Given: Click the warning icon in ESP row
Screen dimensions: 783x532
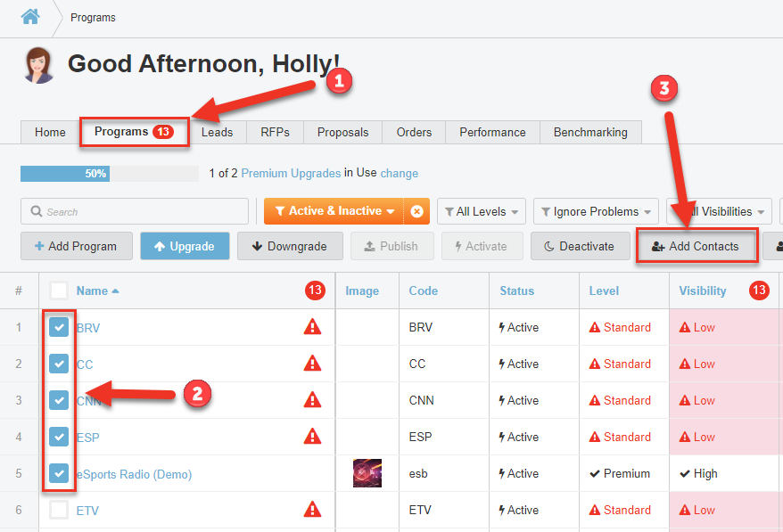Looking at the screenshot, I should [312, 437].
